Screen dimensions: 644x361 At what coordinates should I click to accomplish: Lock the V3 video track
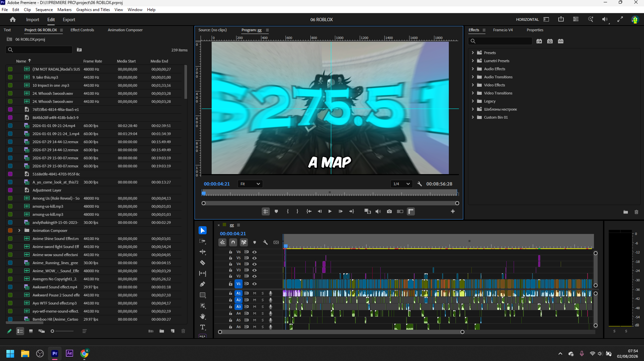(230, 270)
